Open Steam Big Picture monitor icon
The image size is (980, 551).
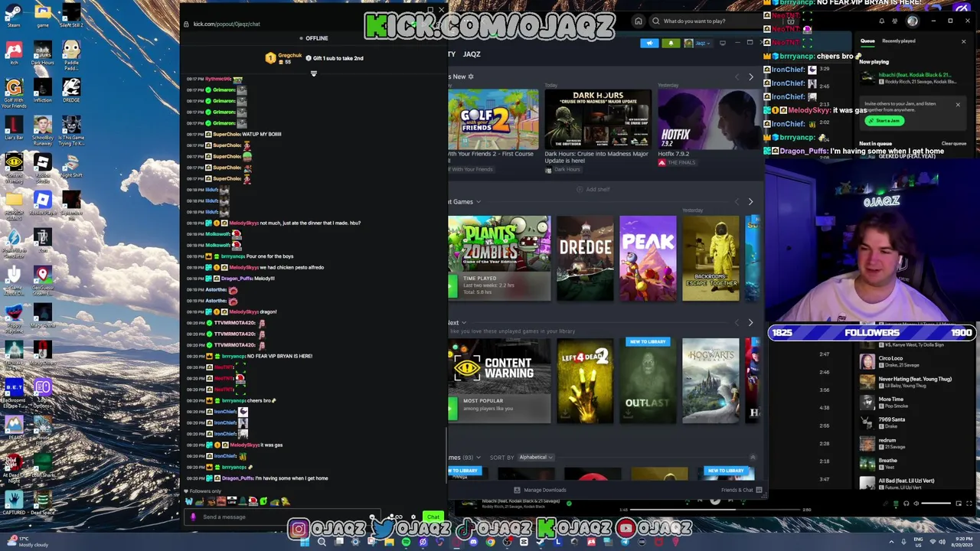point(722,43)
